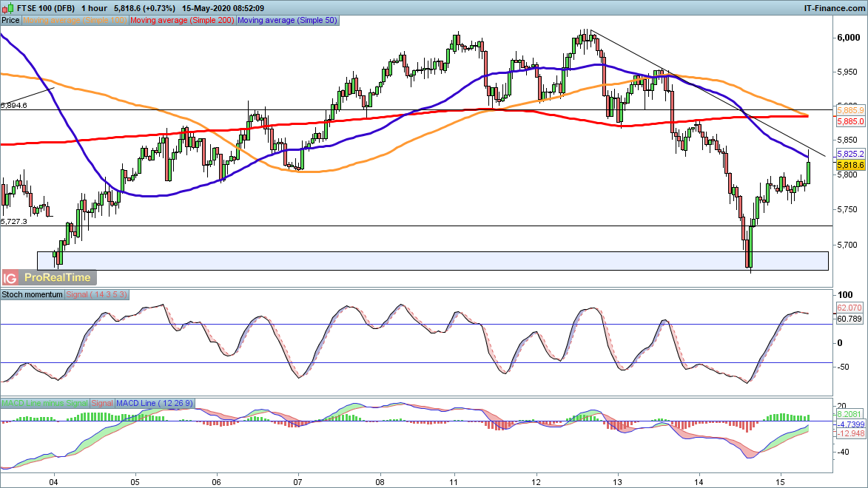Screen dimensions: 868x488
Task: Click the 6,000 price axis label
Action: point(847,38)
